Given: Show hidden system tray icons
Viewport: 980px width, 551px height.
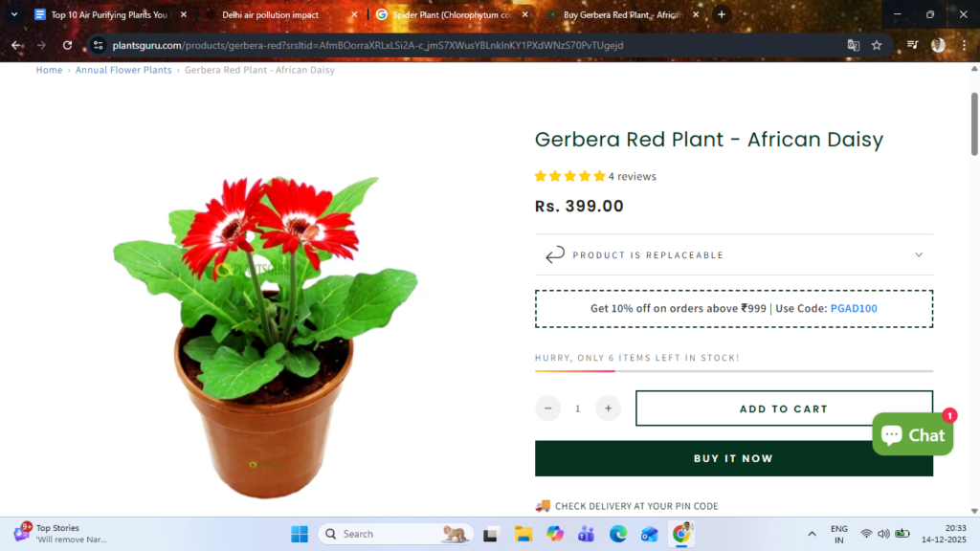Looking at the screenshot, I should 812,534.
